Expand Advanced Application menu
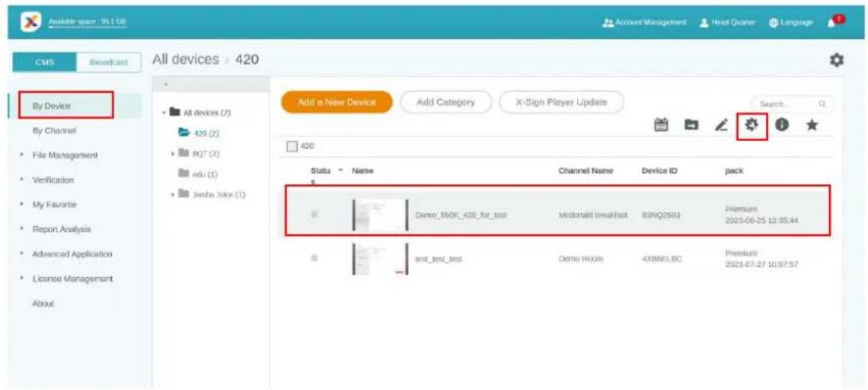Image resolution: width=868 pixels, height=390 pixels. pyautogui.click(x=72, y=254)
